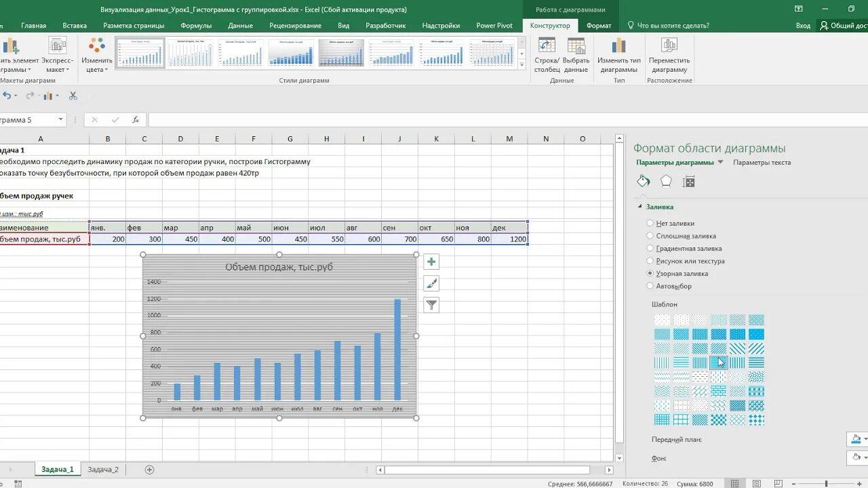Screen dimensions: 868x488
Task: Click the Chart Styles brush button
Action: click(x=431, y=283)
